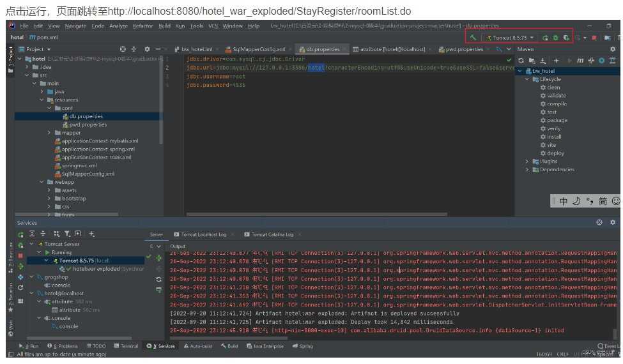Expand the mapper folder

click(49, 133)
